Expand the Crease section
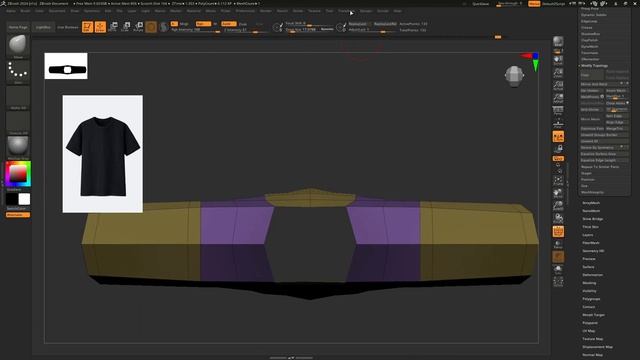 click(x=587, y=27)
